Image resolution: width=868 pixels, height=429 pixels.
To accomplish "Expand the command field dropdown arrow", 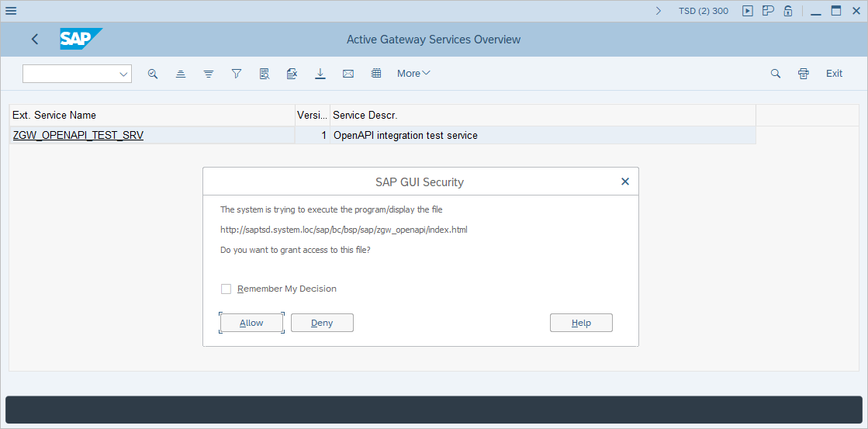I will 123,74.
